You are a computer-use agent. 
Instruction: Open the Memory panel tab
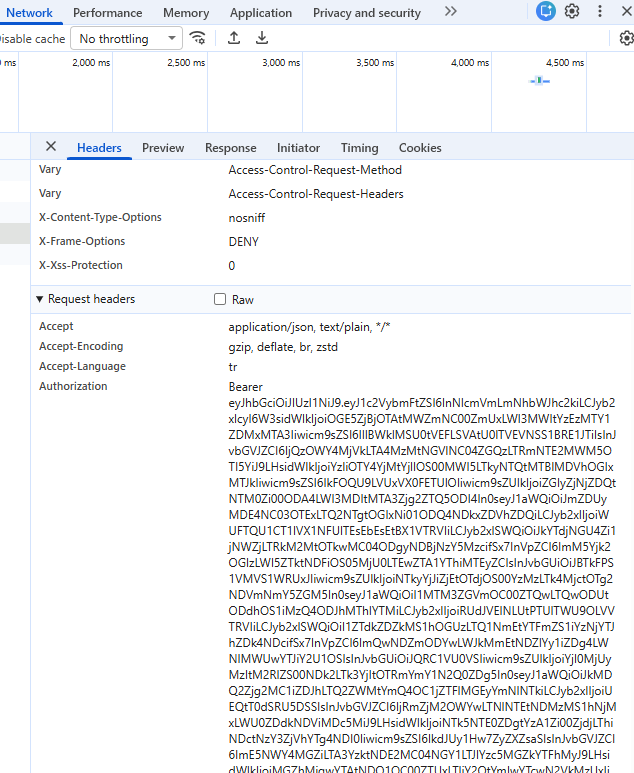point(186,13)
